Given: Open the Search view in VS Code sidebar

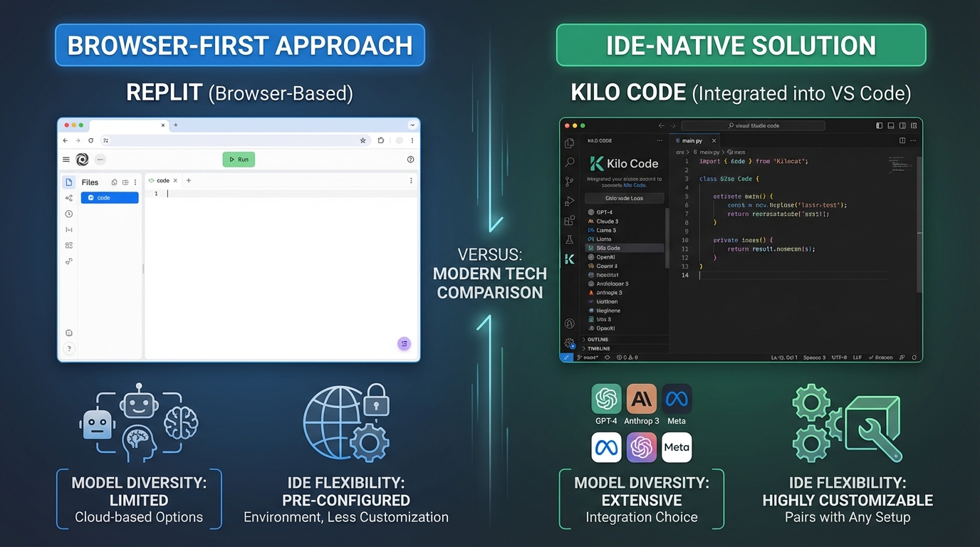Looking at the screenshot, I should tap(568, 162).
